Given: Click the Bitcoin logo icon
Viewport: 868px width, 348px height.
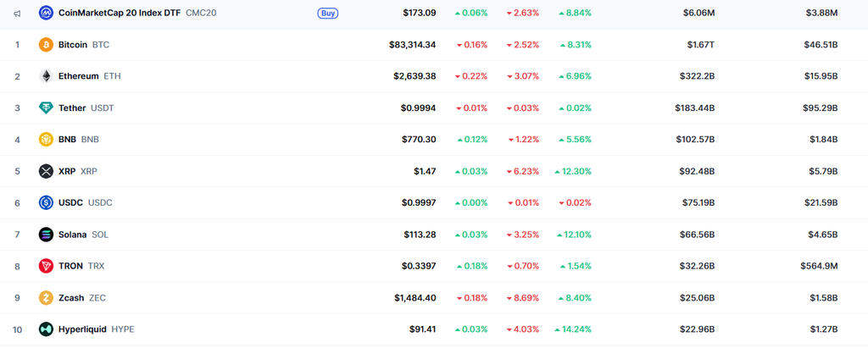Looking at the screenshot, I should click(x=46, y=45).
